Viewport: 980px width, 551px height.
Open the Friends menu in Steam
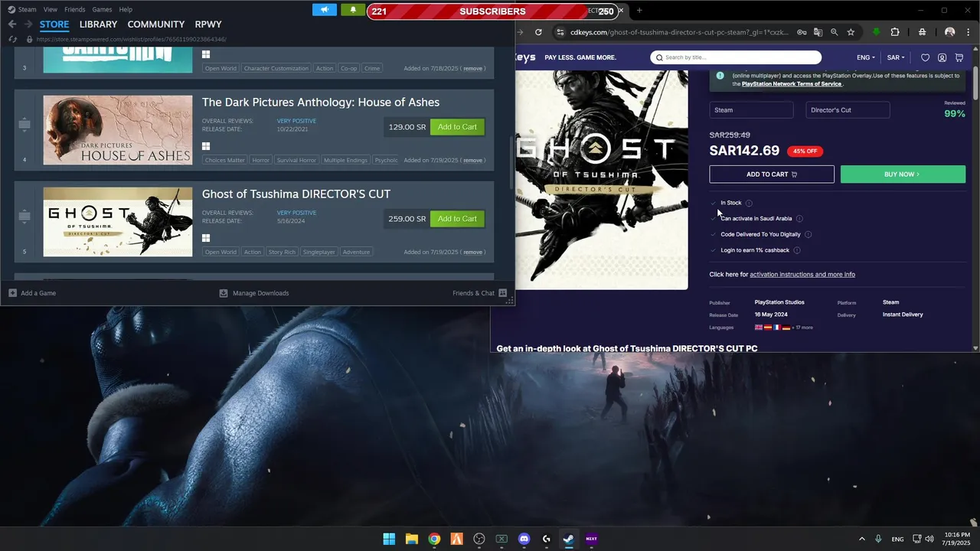(75, 9)
